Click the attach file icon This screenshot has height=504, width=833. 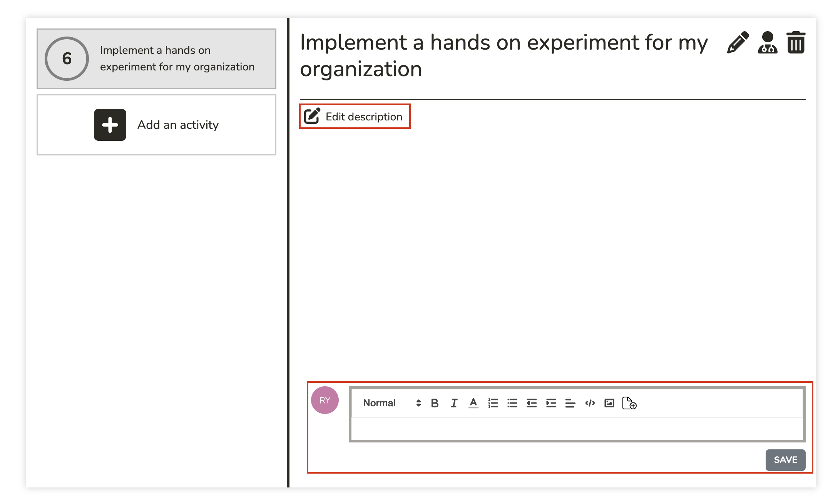tap(629, 403)
